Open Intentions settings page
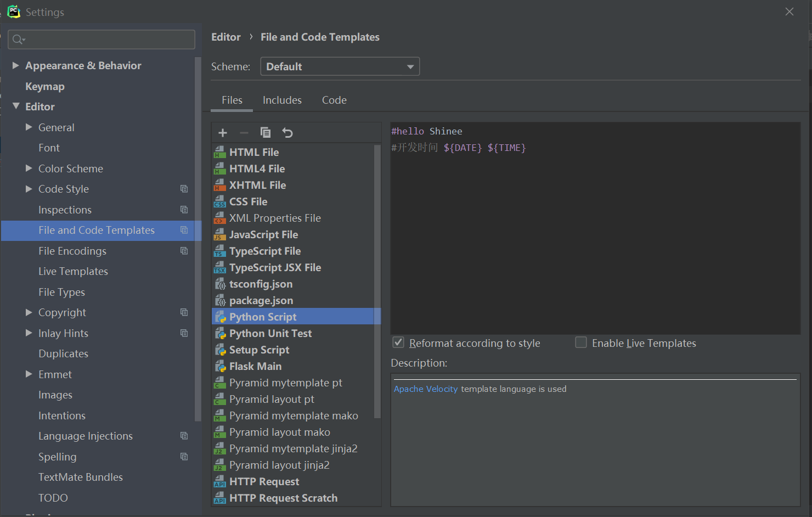Viewport: 812px width, 517px height. coord(62,415)
